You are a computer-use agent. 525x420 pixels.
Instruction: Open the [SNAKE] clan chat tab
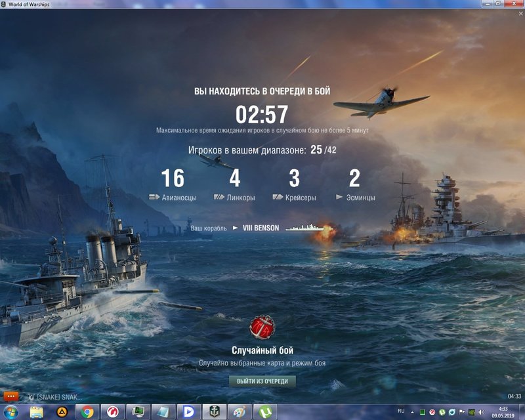[x=56, y=397]
